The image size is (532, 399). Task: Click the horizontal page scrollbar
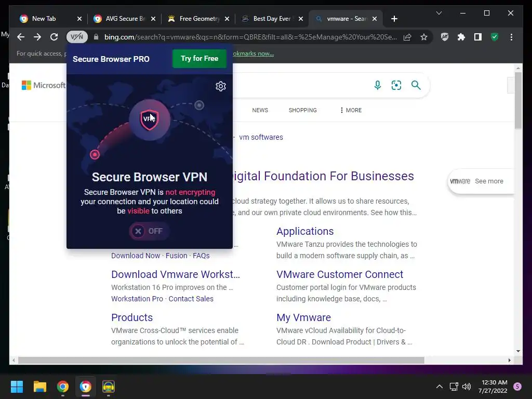pyautogui.click(x=221, y=361)
